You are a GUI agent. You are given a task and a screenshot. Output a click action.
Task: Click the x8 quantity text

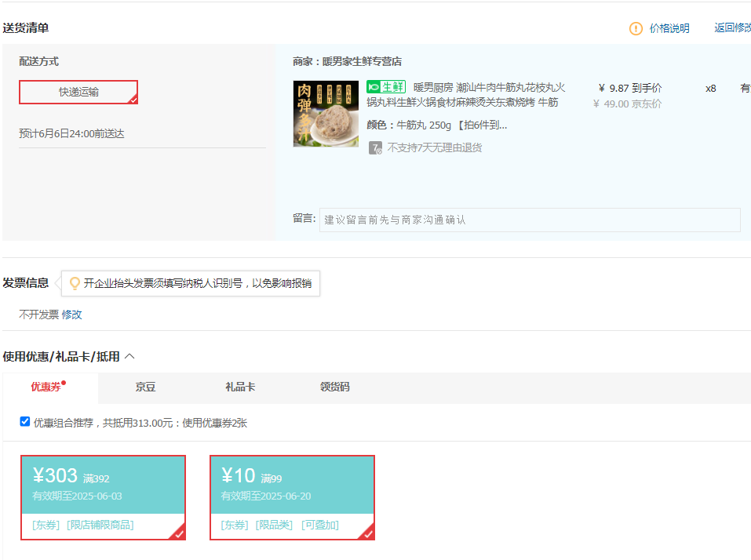pyautogui.click(x=711, y=89)
